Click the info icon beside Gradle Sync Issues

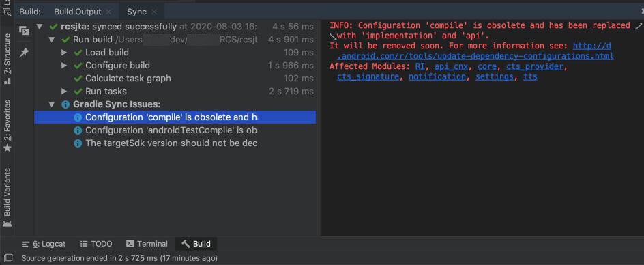(65, 104)
